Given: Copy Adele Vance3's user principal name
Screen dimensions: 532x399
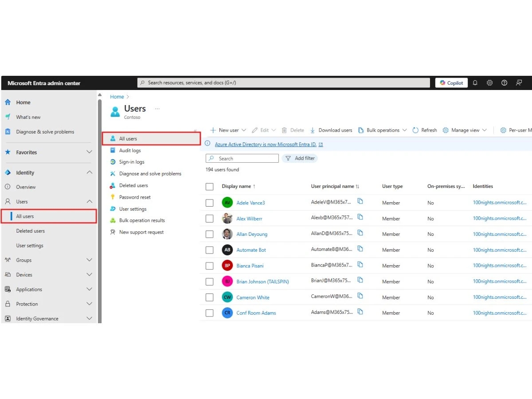Looking at the screenshot, I should coord(360,201).
